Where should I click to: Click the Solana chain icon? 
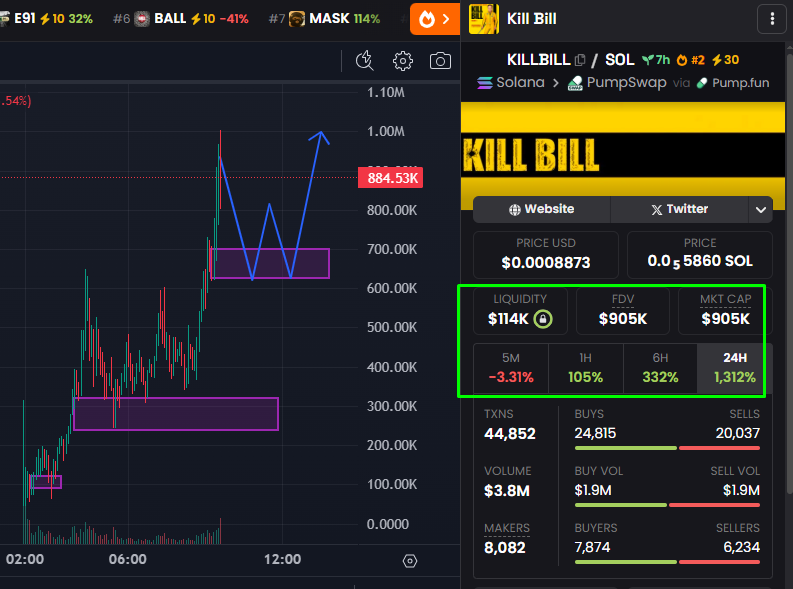pos(484,82)
